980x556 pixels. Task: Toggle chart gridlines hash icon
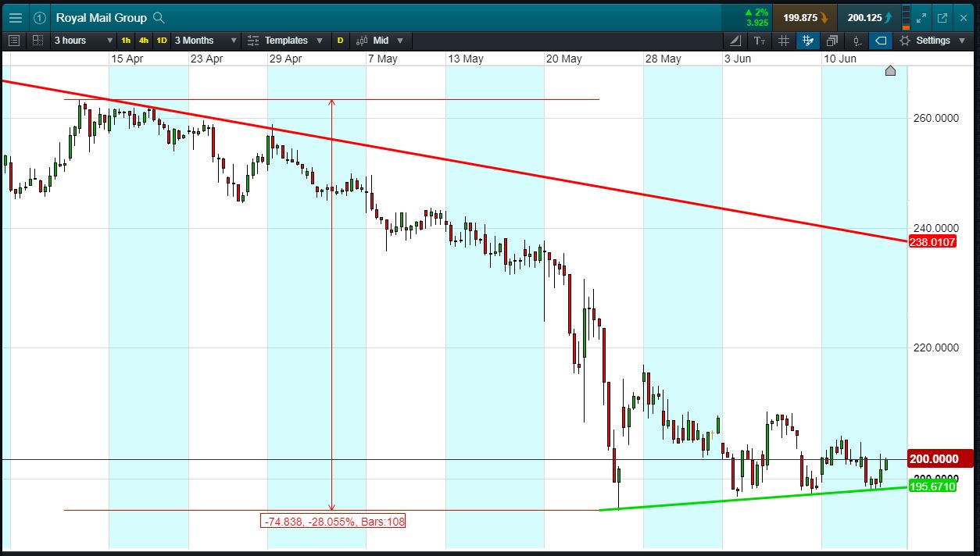784,41
